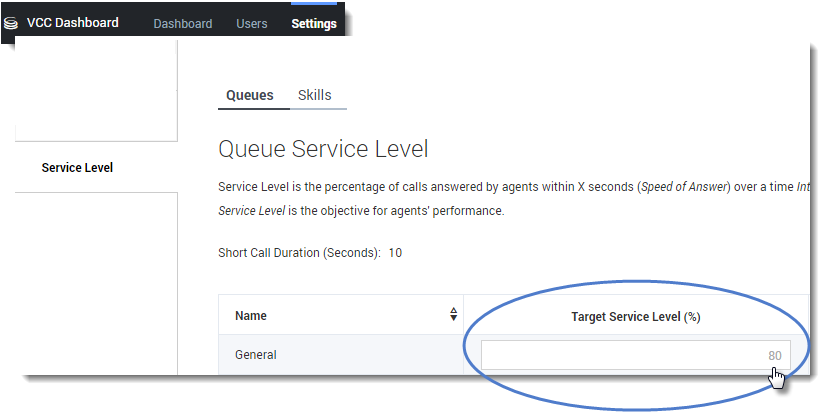Viewport: 825px width, 418px height.
Task: Click the Name column header
Action: pos(251,316)
